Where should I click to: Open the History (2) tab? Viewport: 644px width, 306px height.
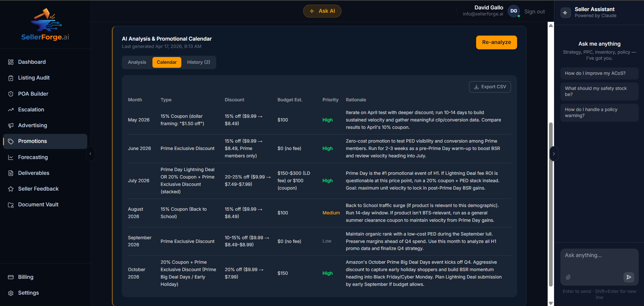coord(198,62)
